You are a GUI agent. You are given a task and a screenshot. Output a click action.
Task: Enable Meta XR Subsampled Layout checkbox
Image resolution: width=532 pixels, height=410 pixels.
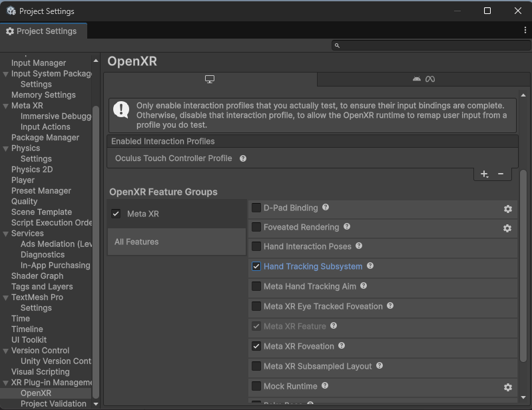pyautogui.click(x=256, y=366)
